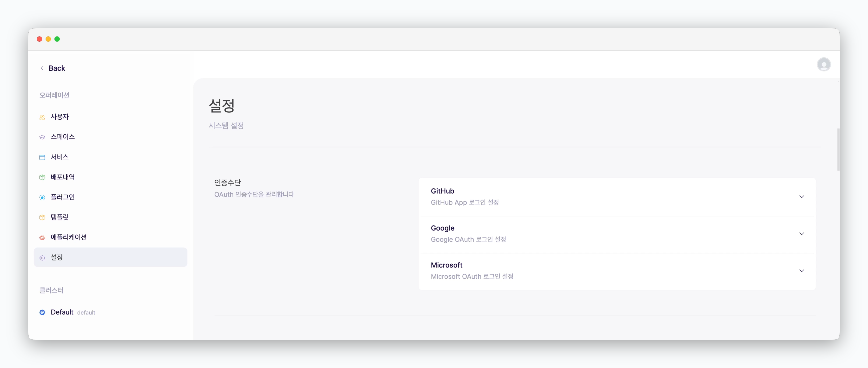Click the Default cluster Kubernetes icon
This screenshot has height=368, width=868.
[42, 312]
